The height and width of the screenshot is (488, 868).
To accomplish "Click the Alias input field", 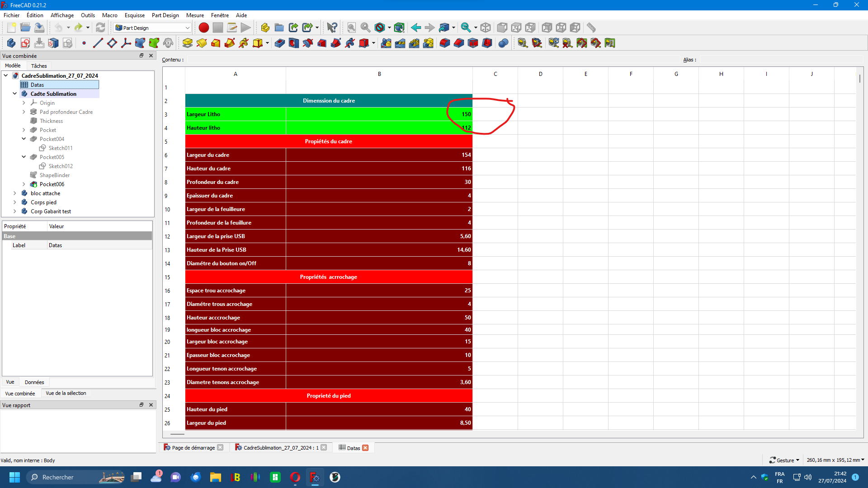I will pyautogui.click(x=781, y=60).
